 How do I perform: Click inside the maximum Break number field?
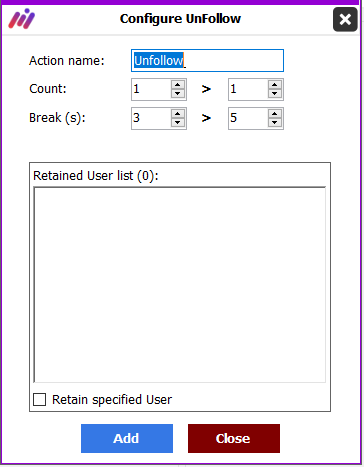[x=248, y=118]
